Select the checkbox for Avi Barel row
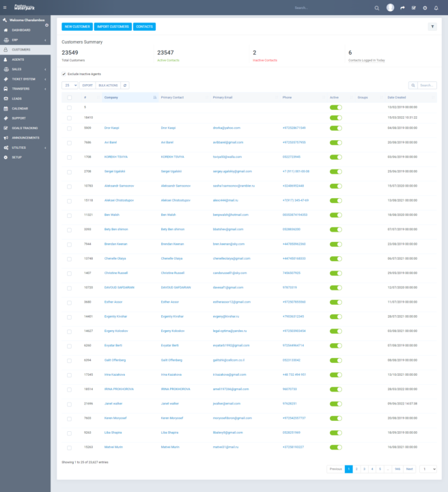The height and width of the screenshot is (492, 448). 69,143
